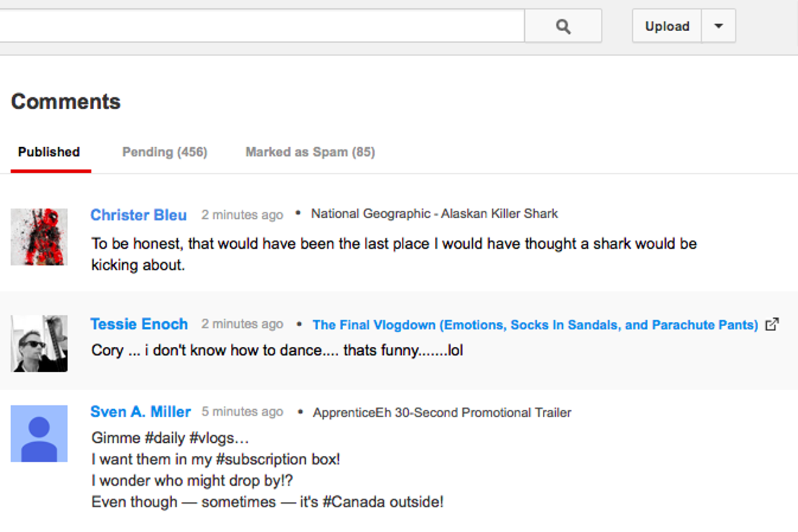
Task: Open The Final Vlogdown video link
Action: pos(535,325)
